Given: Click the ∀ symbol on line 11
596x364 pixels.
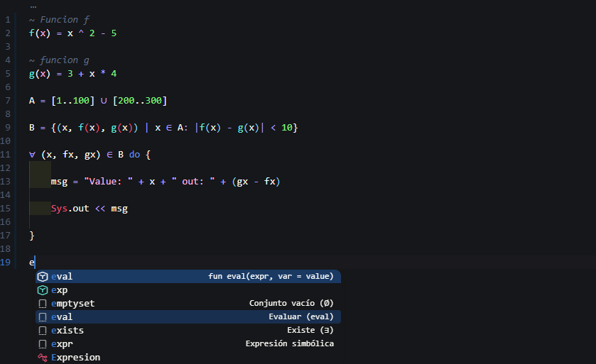Looking at the screenshot, I should point(32,155).
